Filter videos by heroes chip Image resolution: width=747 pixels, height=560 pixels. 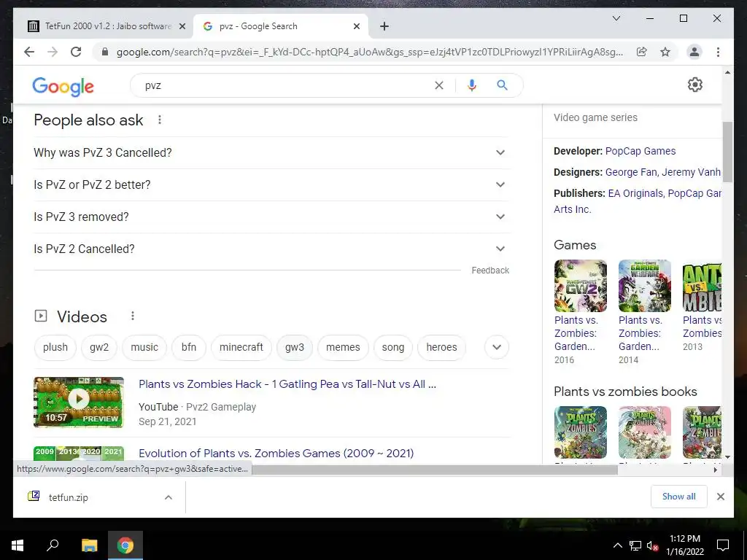coord(441,347)
